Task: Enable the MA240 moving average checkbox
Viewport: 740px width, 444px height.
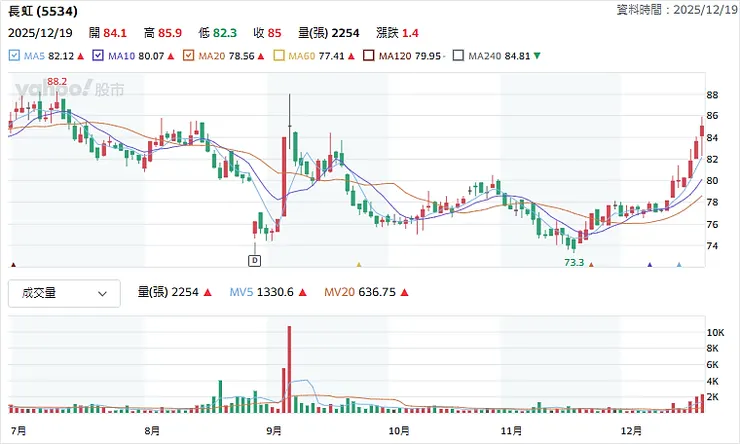Action: [458, 56]
